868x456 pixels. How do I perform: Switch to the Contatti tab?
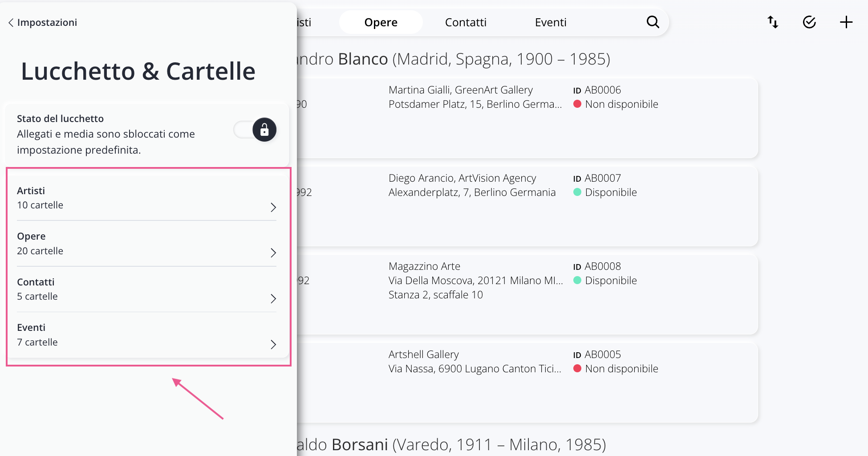tap(466, 22)
